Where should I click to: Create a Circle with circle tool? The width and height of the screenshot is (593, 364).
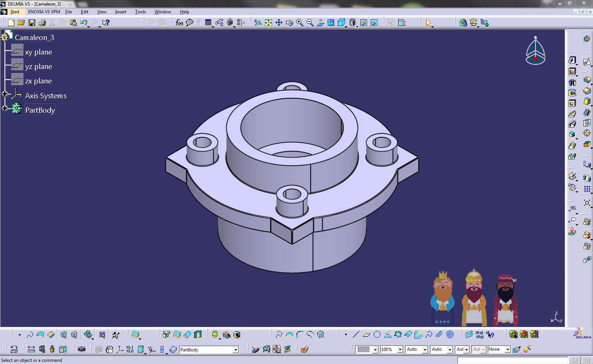click(x=377, y=334)
